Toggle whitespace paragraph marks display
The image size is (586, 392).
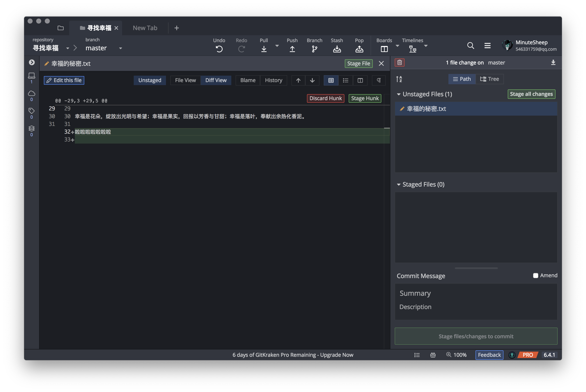coord(379,80)
